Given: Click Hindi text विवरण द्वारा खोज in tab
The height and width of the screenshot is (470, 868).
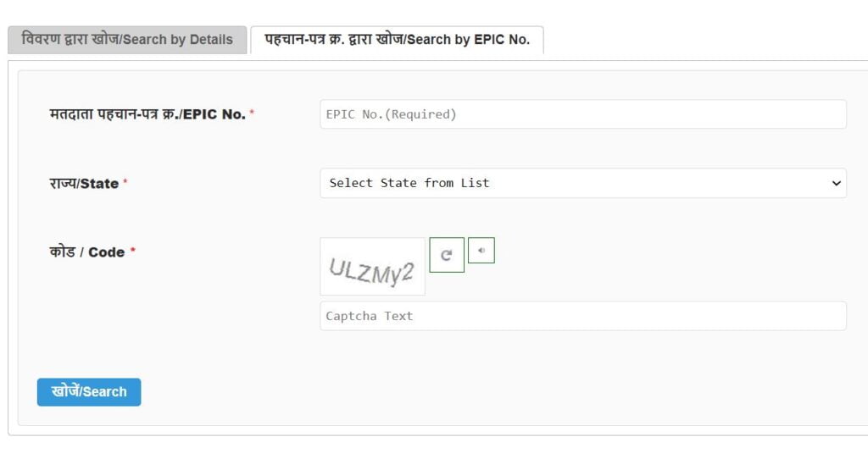Looking at the screenshot, I should pyautogui.click(x=70, y=39).
